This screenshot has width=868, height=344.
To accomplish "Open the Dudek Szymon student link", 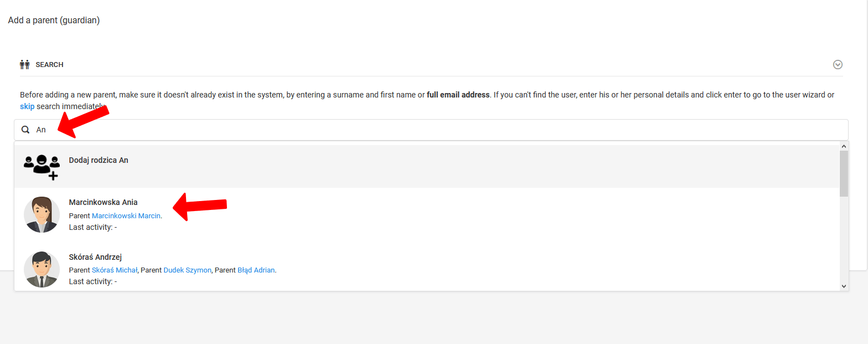I will 187,270.
